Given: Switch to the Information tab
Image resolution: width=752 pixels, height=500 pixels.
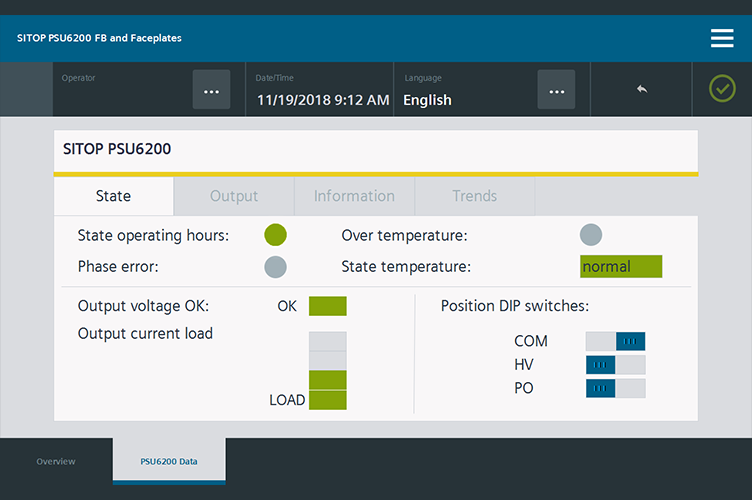Looking at the screenshot, I should 354,196.
